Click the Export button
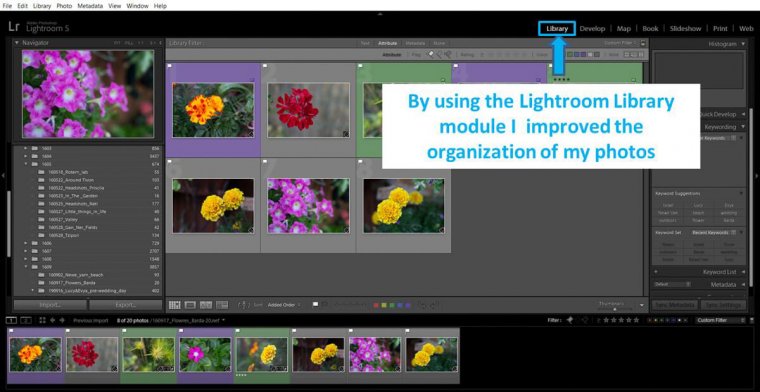Viewport: 760px width, 392px height. pos(126,305)
